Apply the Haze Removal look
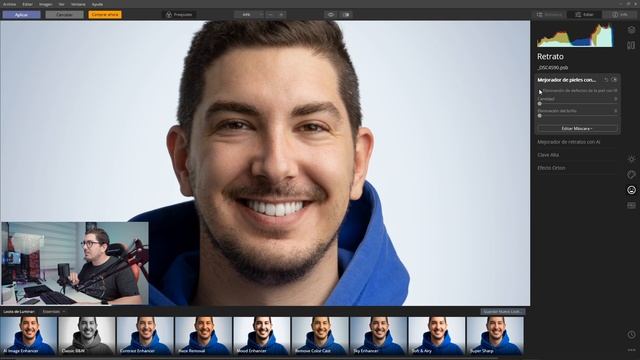The width and height of the screenshot is (640, 360). 204,336
